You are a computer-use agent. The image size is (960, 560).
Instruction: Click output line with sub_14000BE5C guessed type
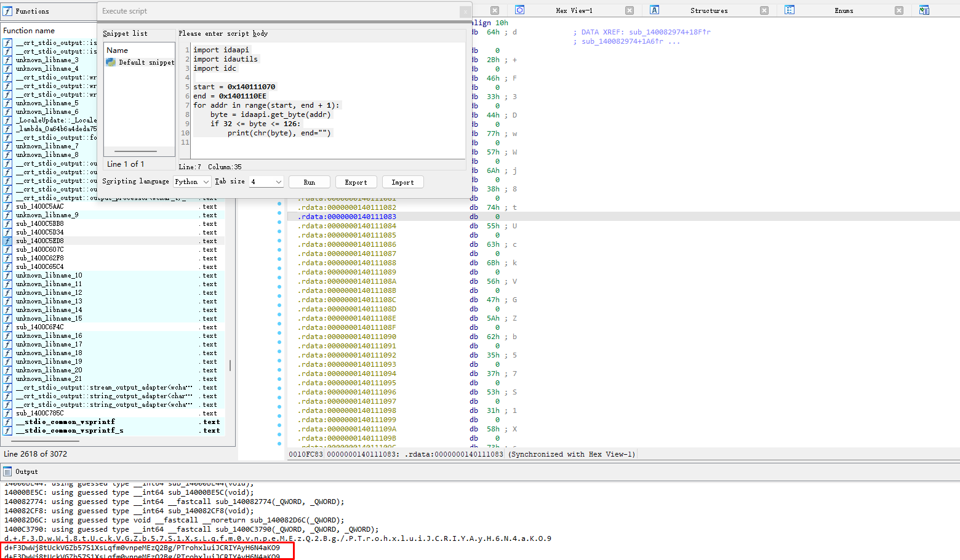129,492
